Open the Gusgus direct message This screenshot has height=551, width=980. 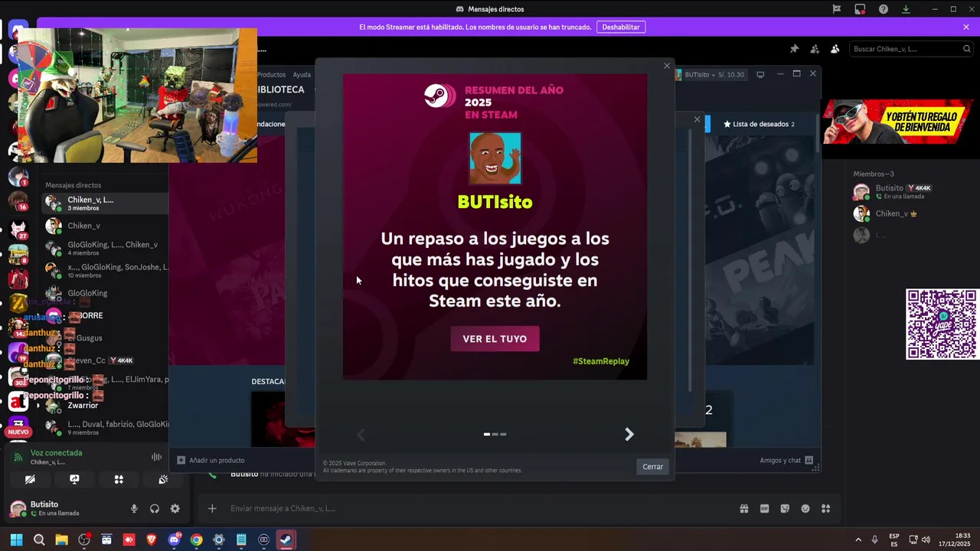point(106,337)
